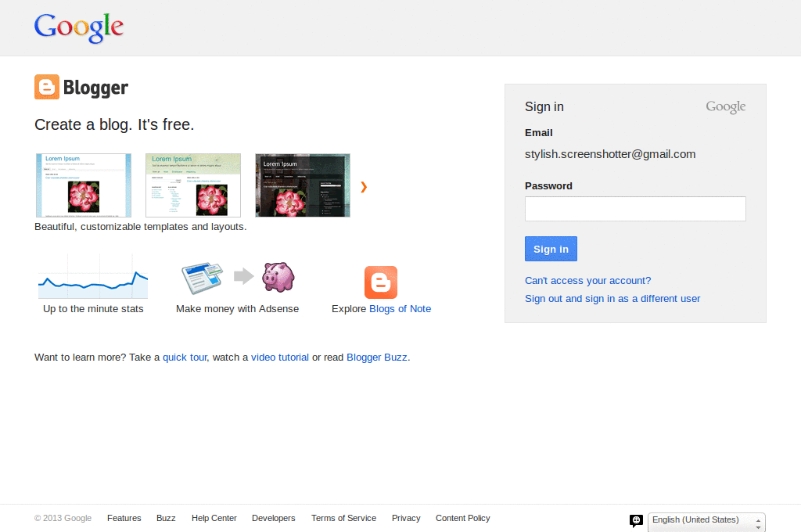Click Sign out and sign in as different user
Viewport: 801px width, 532px height.
[612, 298]
